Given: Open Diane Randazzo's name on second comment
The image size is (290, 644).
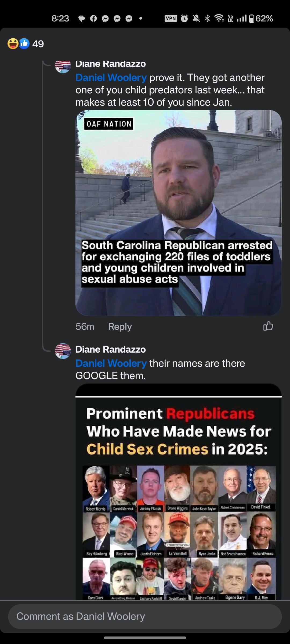Looking at the screenshot, I should pyautogui.click(x=110, y=349).
